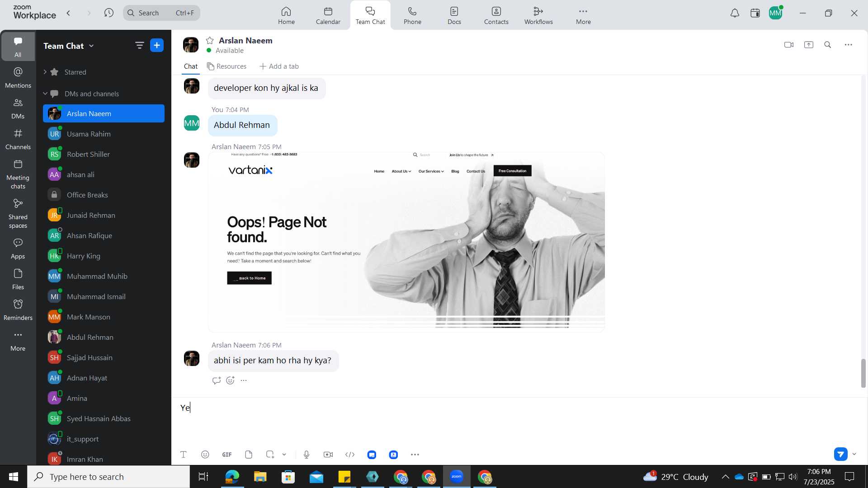Click the screenshot capture icon
The image size is (868, 488).
(x=270, y=455)
